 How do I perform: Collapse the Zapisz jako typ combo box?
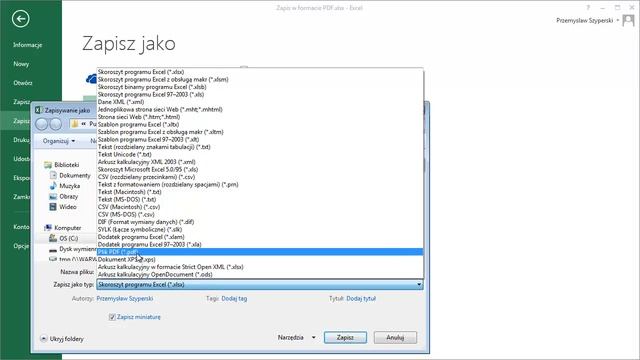coord(419,284)
